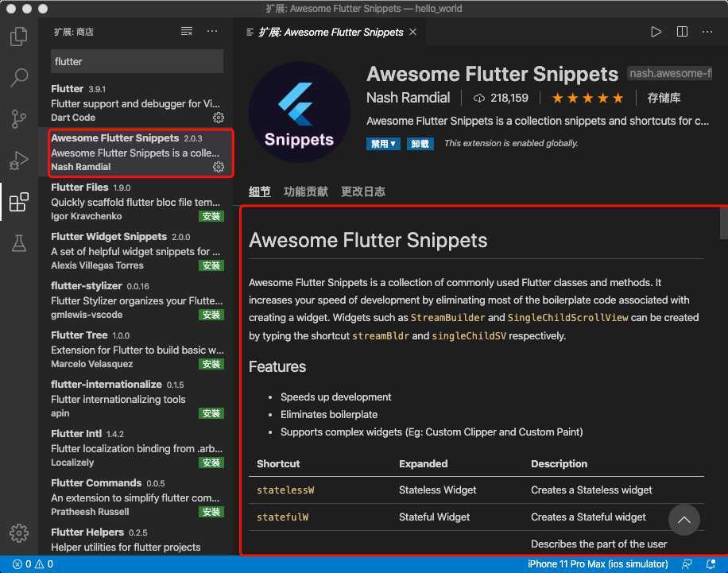Select flutter-stylizer extension row
Screen dimensions: 728x573
(x=137, y=300)
